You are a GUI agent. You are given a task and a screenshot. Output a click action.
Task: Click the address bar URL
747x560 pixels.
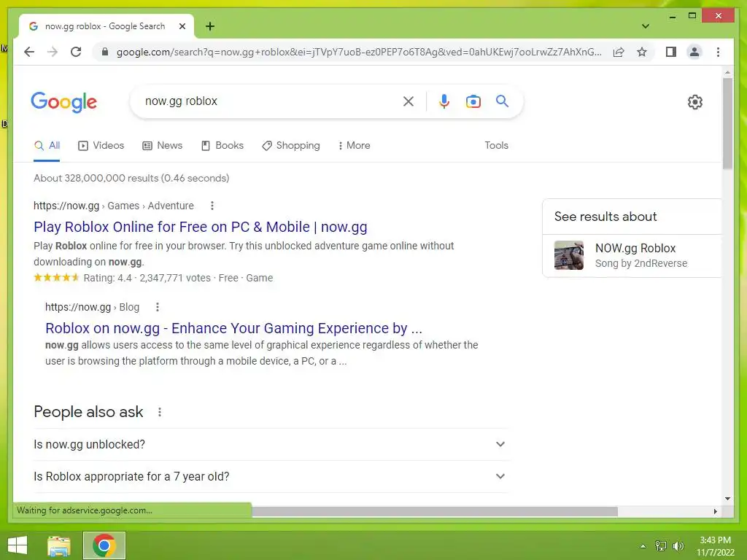[x=359, y=52]
